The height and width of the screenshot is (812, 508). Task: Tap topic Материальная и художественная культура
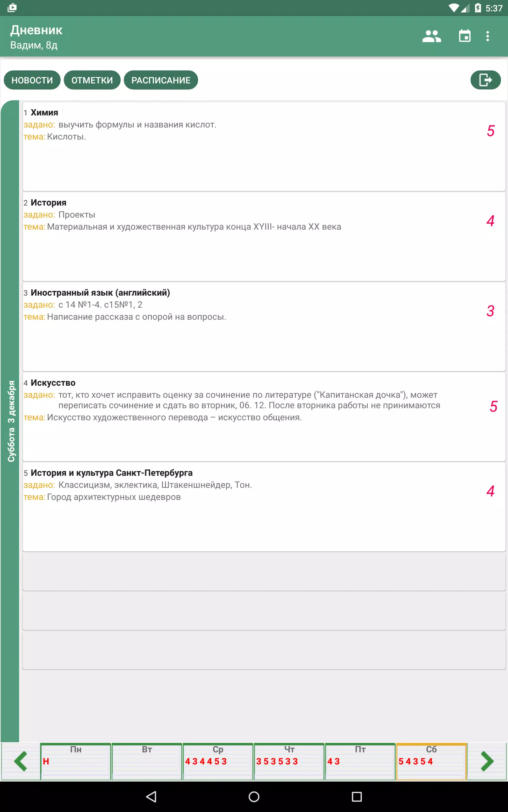(x=194, y=227)
